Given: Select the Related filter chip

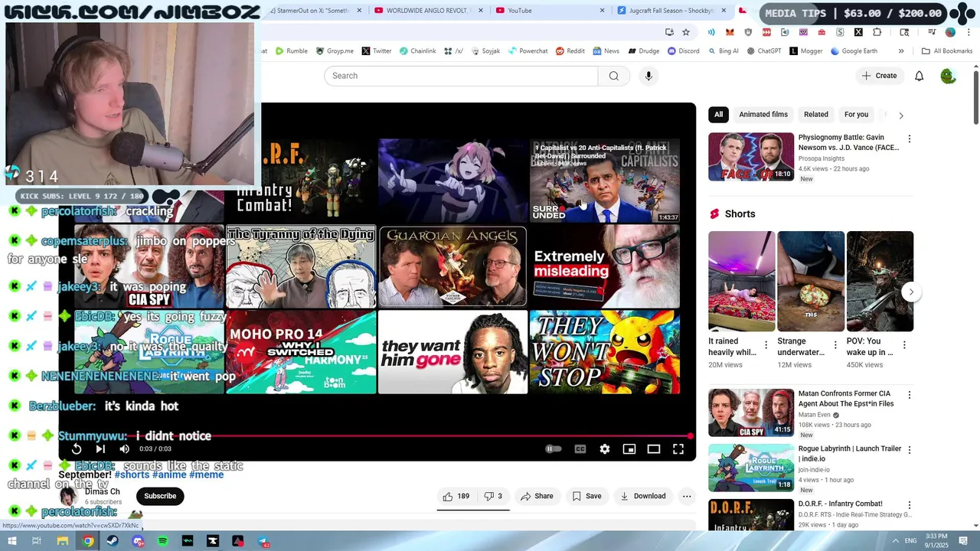Looking at the screenshot, I should click(x=816, y=115).
